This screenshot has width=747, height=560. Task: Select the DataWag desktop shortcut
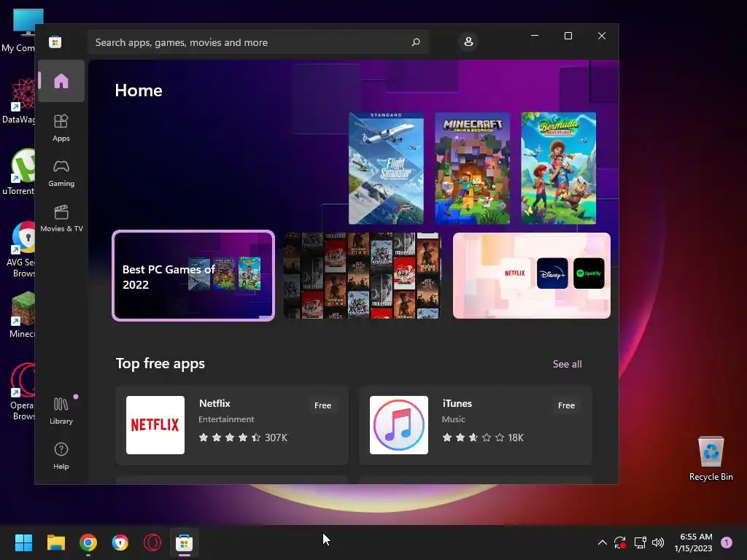(18, 101)
